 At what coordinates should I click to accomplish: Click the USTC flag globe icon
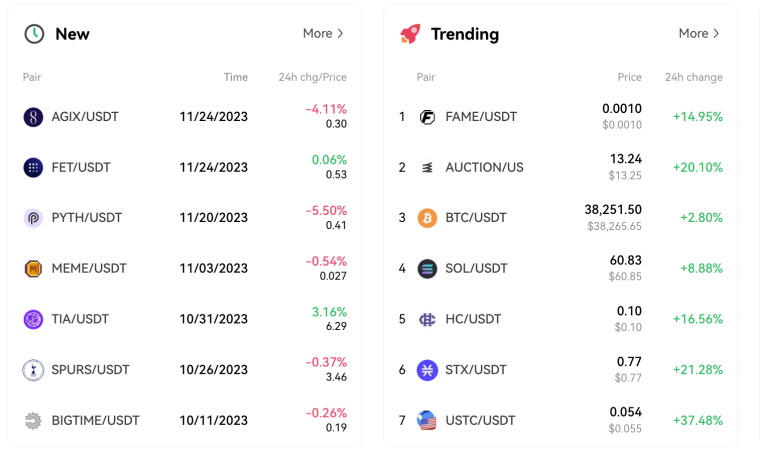coord(427,421)
